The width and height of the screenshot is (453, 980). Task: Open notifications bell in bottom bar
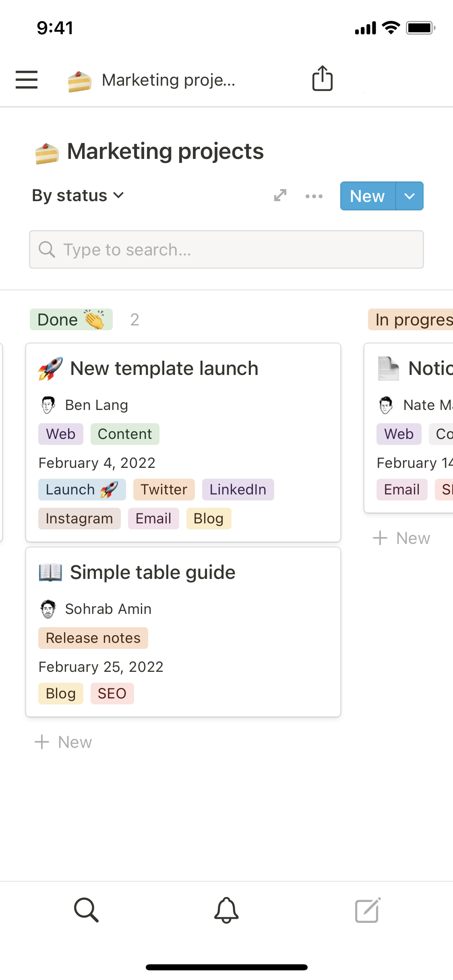click(226, 910)
